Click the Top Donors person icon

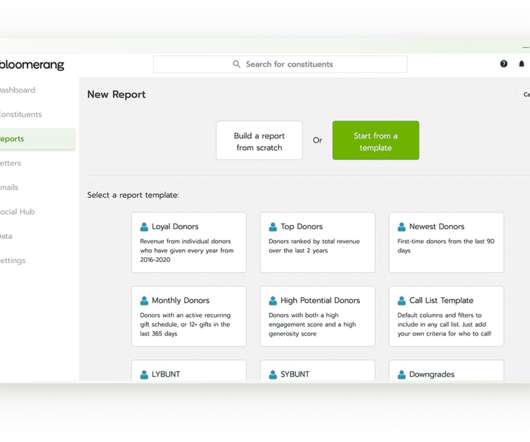pyautogui.click(x=273, y=227)
